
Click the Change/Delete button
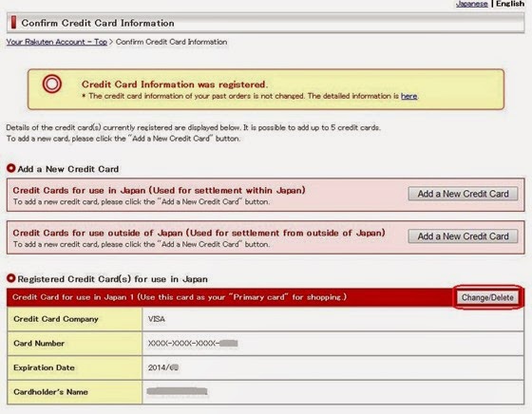487,297
